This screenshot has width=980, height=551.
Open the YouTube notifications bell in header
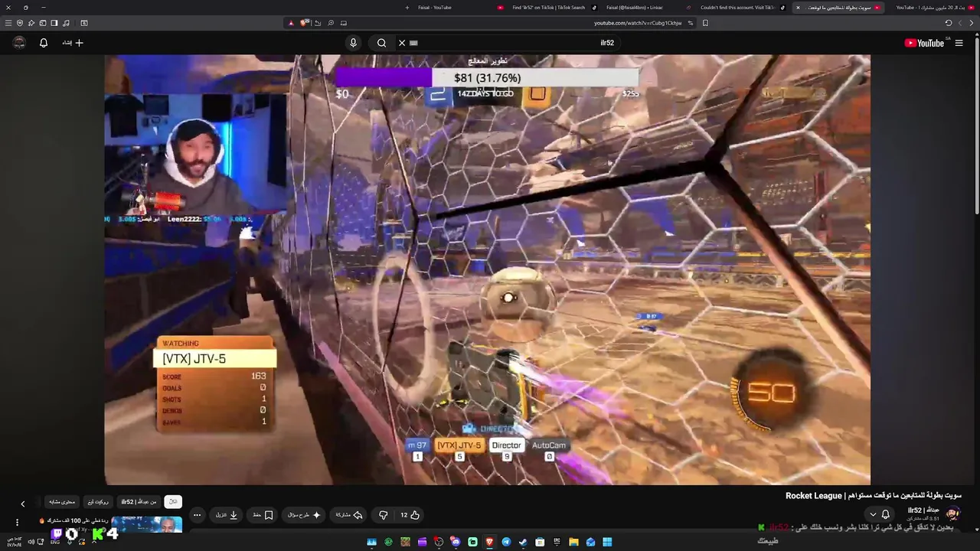click(44, 43)
